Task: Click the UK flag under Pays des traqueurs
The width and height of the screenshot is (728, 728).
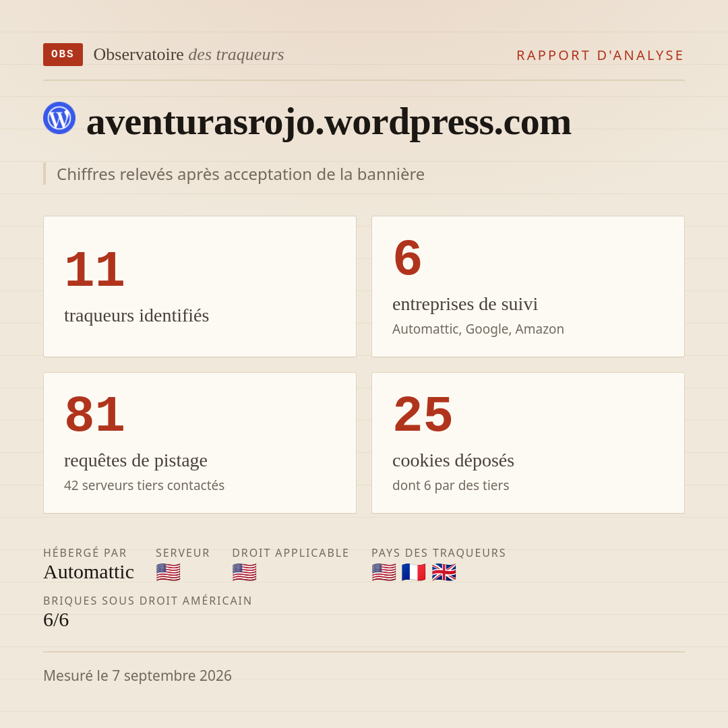Action: 444,572
